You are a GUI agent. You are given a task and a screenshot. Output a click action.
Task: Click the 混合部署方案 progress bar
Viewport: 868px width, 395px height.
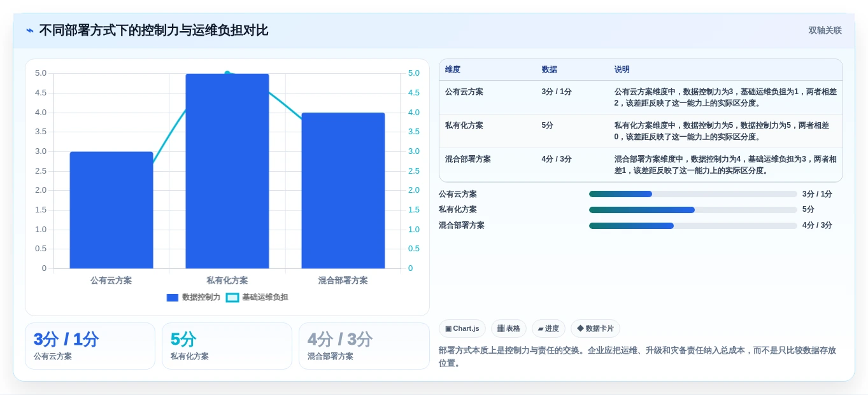point(693,225)
